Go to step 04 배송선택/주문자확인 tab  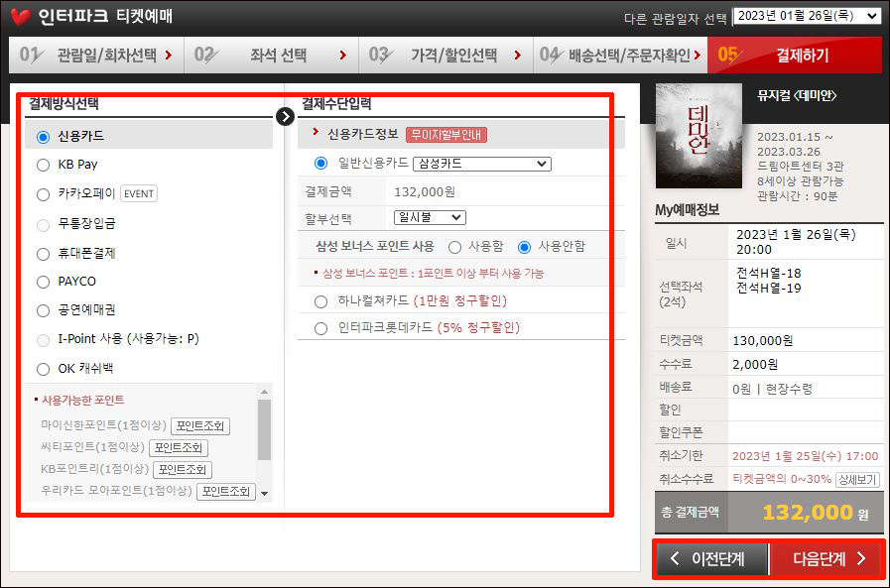coord(620,55)
